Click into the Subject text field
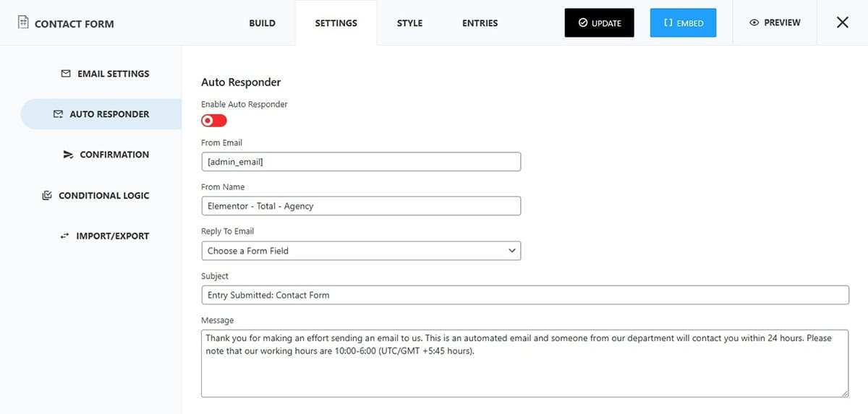868x414 pixels. [x=525, y=295]
